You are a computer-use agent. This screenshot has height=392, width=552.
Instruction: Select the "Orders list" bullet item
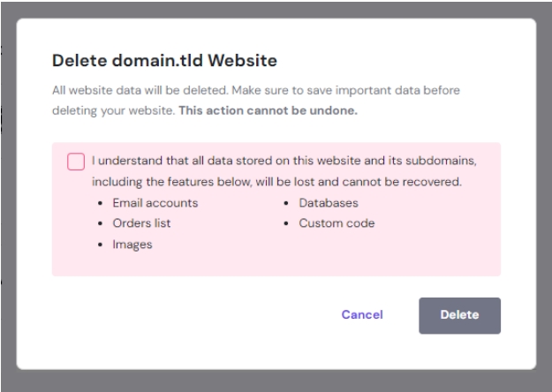(141, 223)
